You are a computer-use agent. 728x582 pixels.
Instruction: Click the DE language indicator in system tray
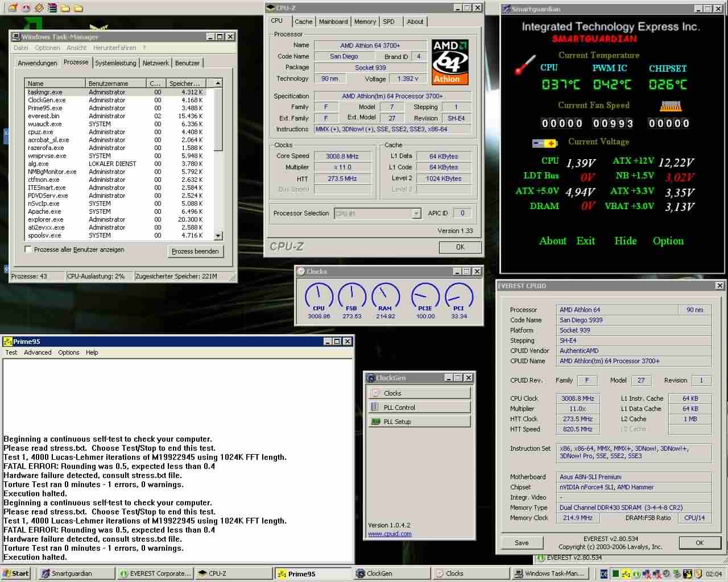[x=604, y=574]
